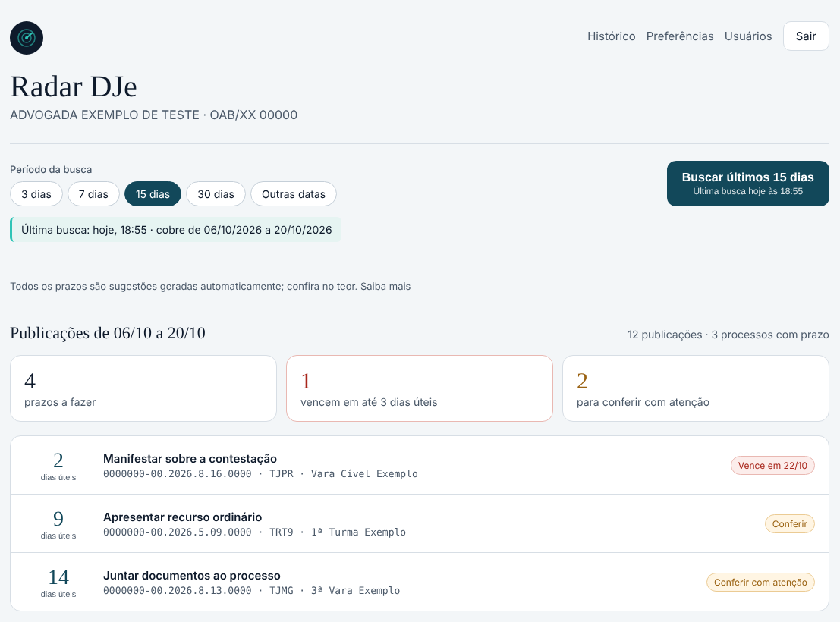Open the Usuários section
Image resolution: width=840 pixels, height=622 pixels.
748,36
